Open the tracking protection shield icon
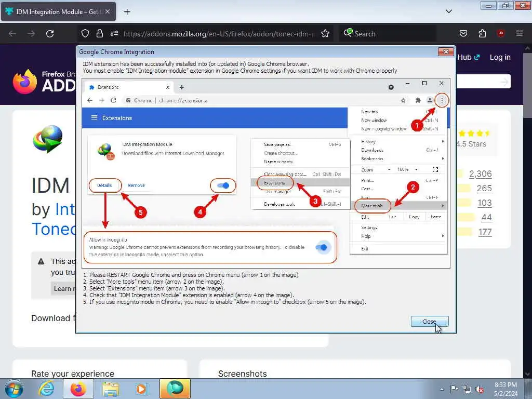Screen dimensions: 532x399 [85, 33]
